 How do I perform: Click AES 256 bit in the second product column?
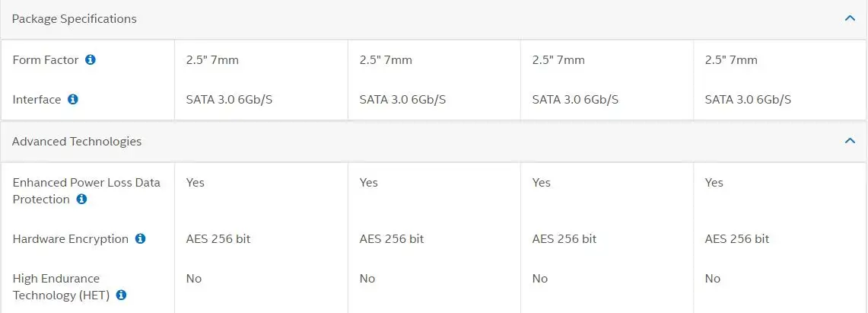pos(391,239)
